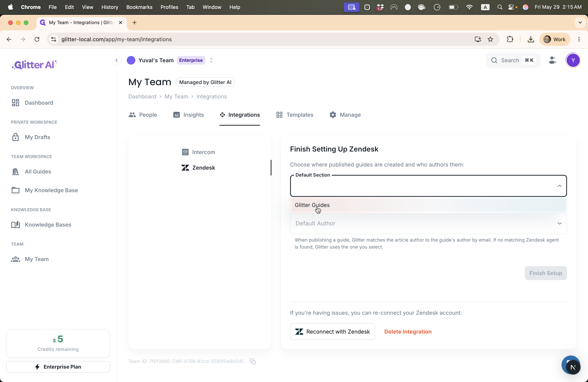Choose Glitter Guides option
Viewport: 588px width, 382px height.
point(428,205)
